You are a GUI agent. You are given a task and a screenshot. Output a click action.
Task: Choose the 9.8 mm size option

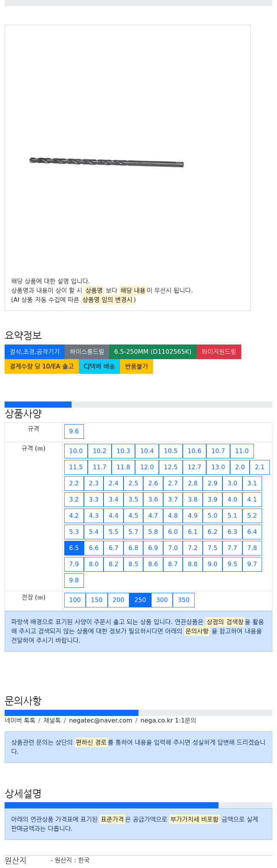coord(74,580)
